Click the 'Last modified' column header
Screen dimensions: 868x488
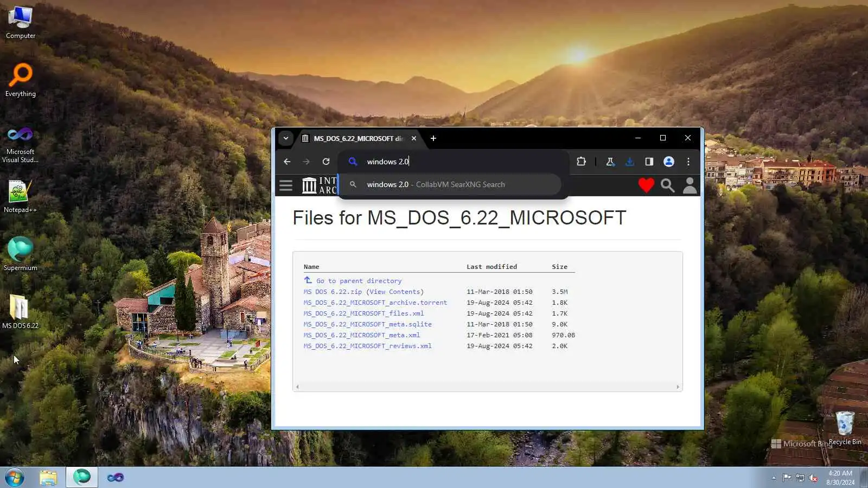pyautogui.click(x=492, y=267)
